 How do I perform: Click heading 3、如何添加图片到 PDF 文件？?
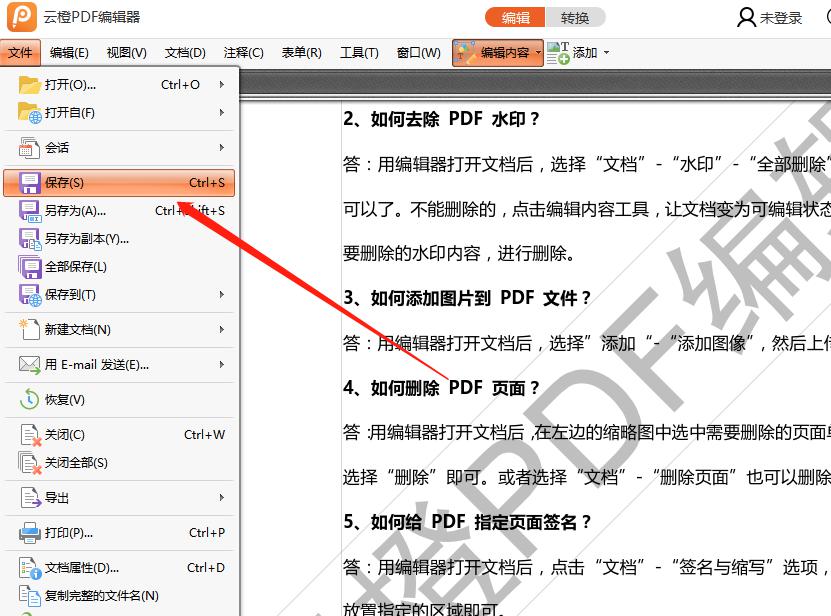pyautogui.click(x=467, y=298)
